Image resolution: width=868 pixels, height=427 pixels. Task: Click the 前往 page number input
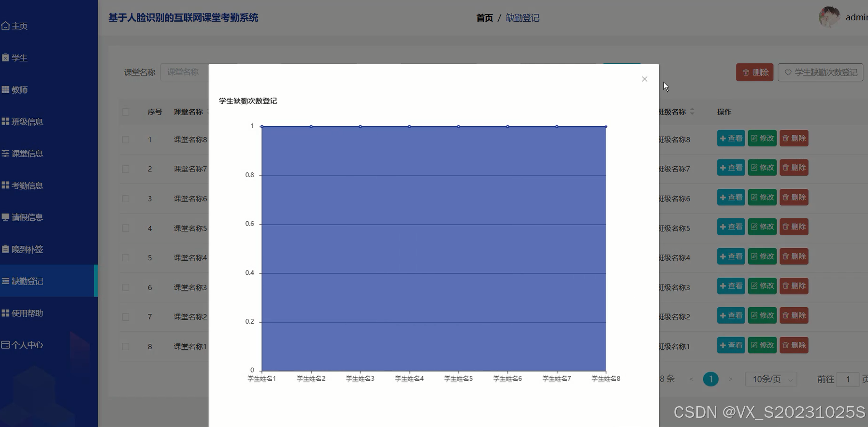pyautogui.click(x=848, y=379)
